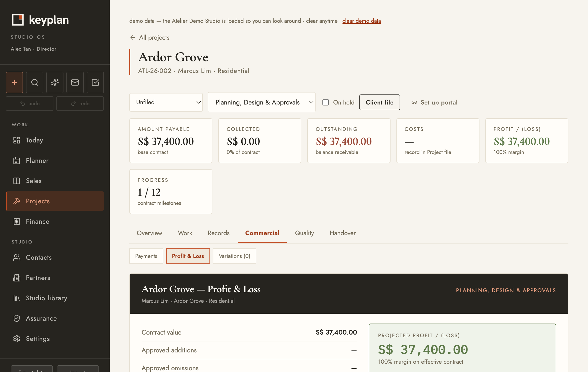Switch to the Quality tab
The width and height of the screenshot is (588, 372).
(304, 233)
